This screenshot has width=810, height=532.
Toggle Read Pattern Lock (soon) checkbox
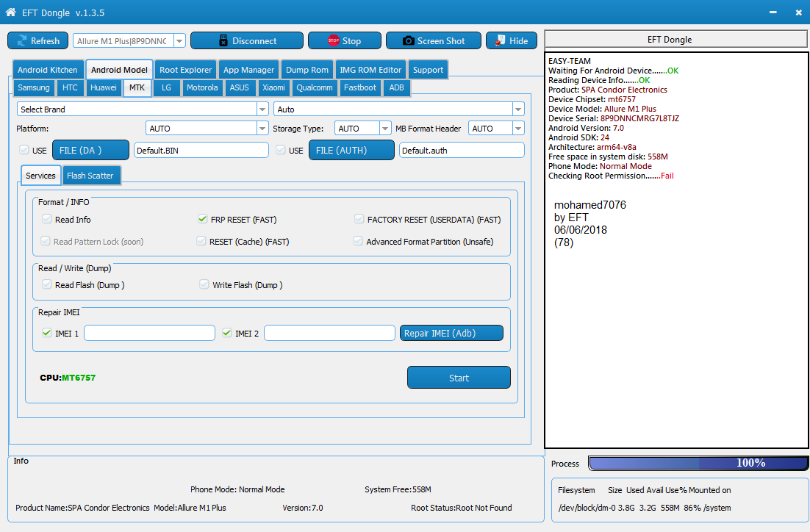[x=46, y=241]
